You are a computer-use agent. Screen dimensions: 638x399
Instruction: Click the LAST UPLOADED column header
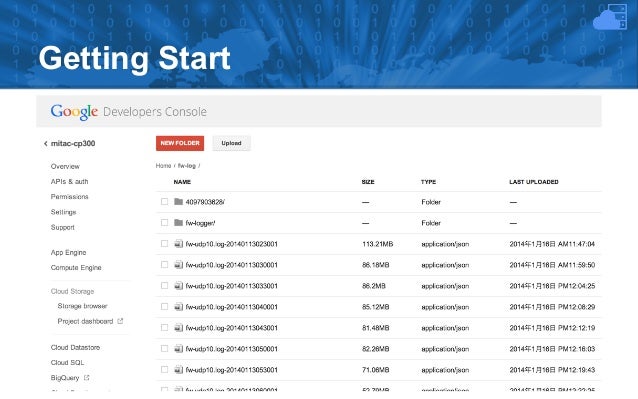click(x=534, y=182)
